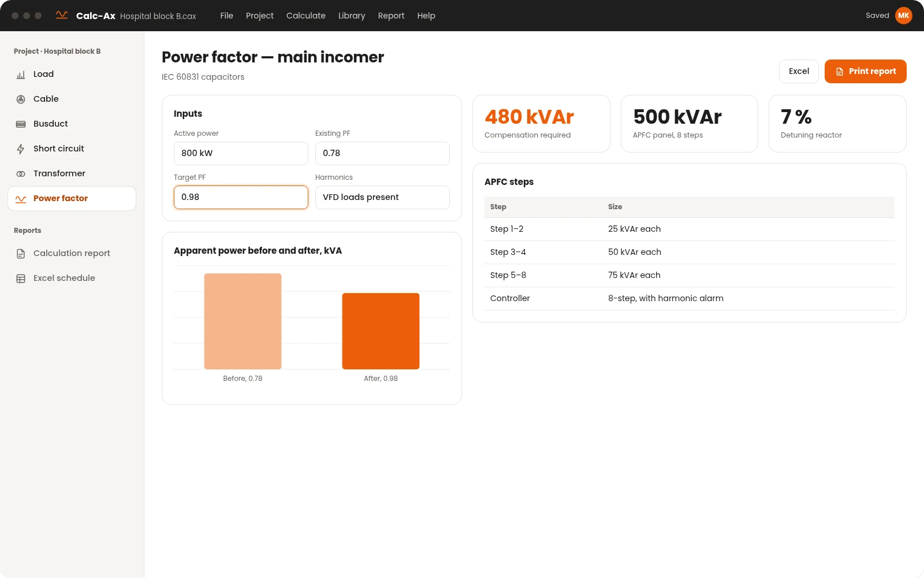This screenshot has width=924, height=578.
Task: Open Cable via its sidebar icon
Action: (21, 99)
